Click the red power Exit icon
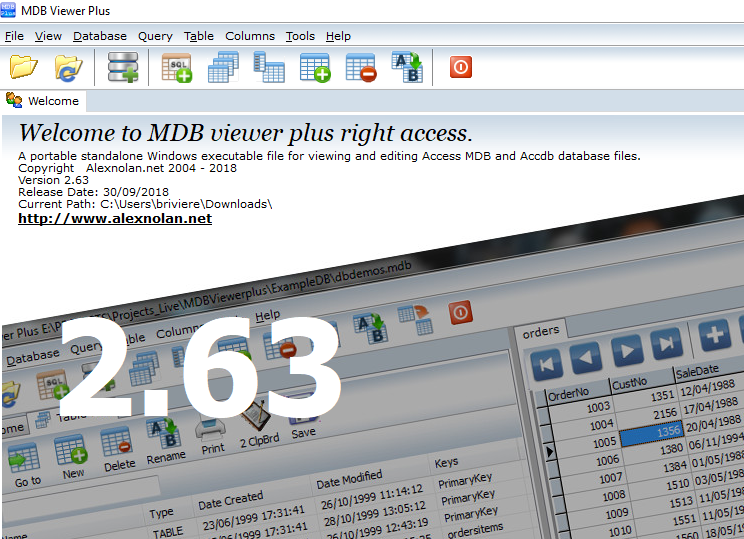Screen dimensions: 744x539 pos(461,67)
